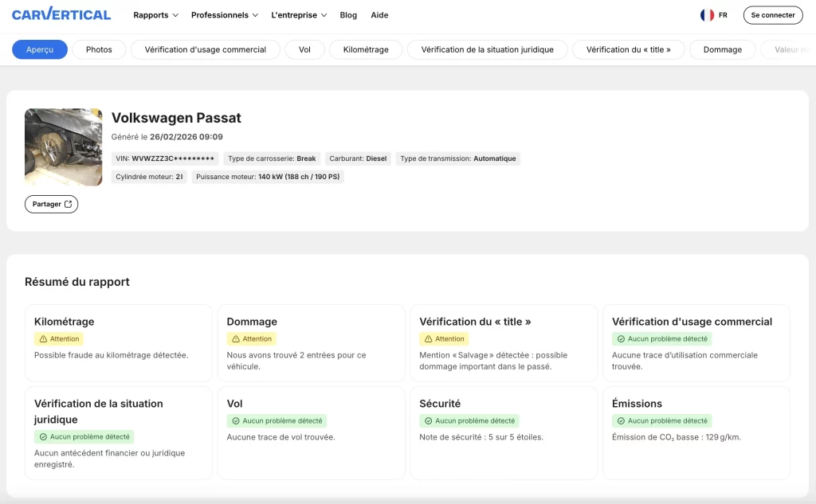This screenshot has width=816, height=504.
Task: Click the Carburant: Diesel chip
Action: [x=358, y=158]
